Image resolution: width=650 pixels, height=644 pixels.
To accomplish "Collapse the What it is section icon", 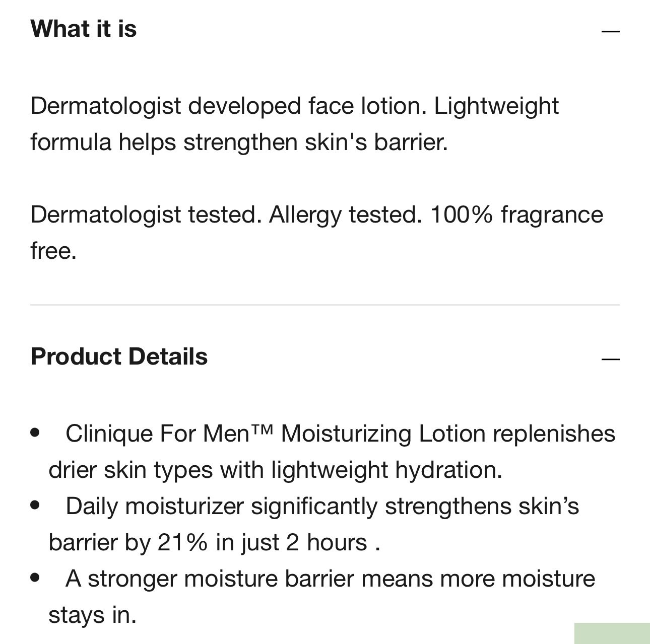I will tap(610, 31).
